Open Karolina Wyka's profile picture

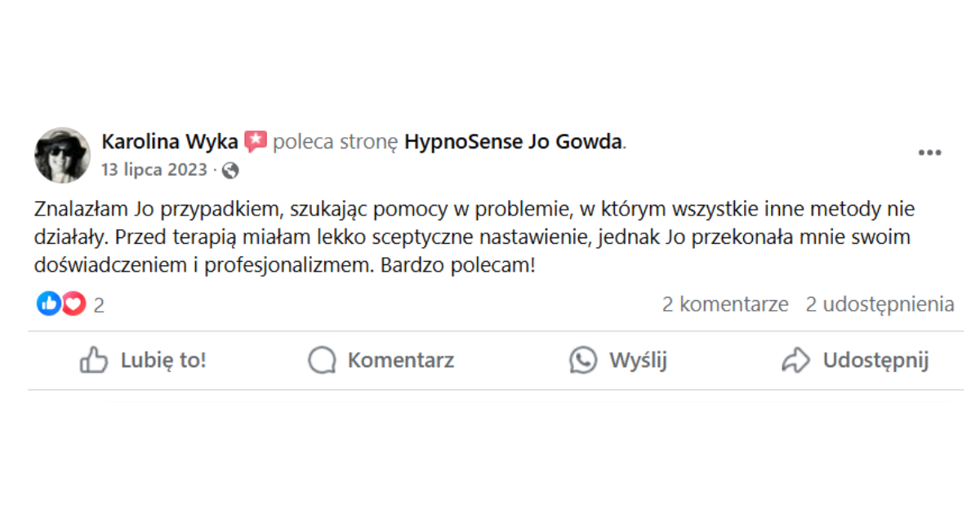tap(62, 155)
